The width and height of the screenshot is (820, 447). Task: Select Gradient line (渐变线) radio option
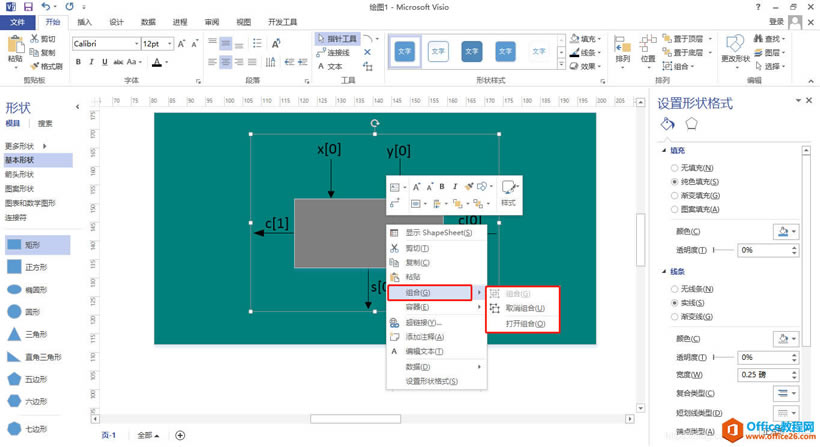click(674, 316)
